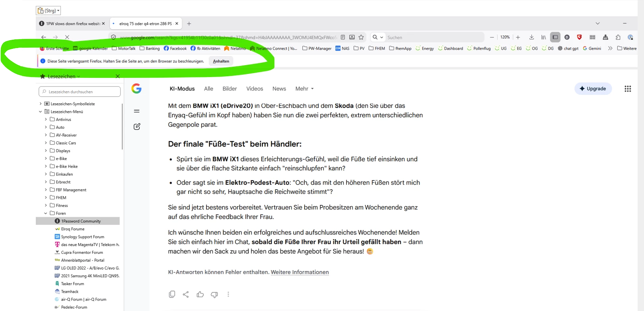Zoom in with the plus button
This screenshot has width=644, height=311.
point(518,37)
